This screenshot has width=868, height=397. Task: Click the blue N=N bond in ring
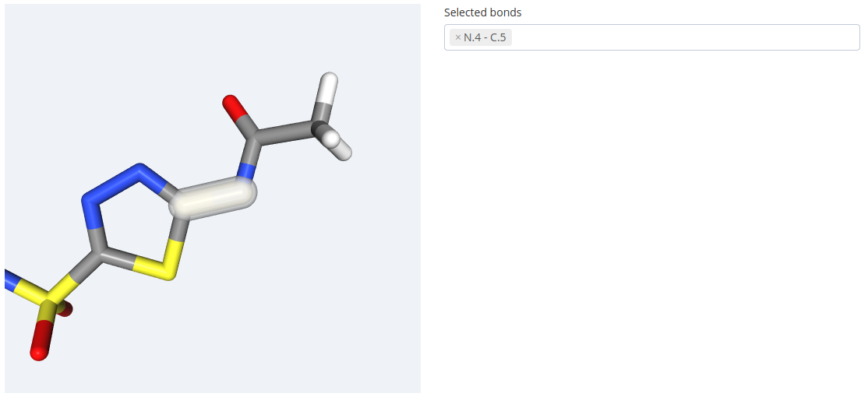coord(114,184)
